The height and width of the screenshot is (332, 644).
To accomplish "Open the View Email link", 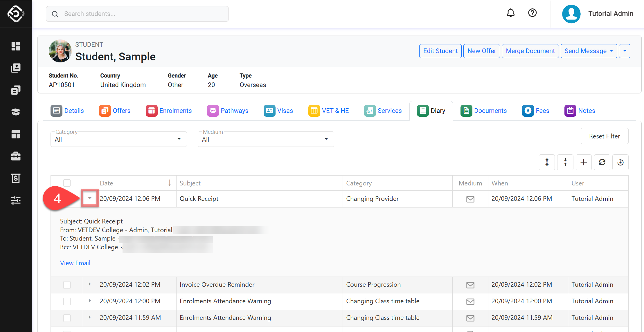I will [75, 263].
